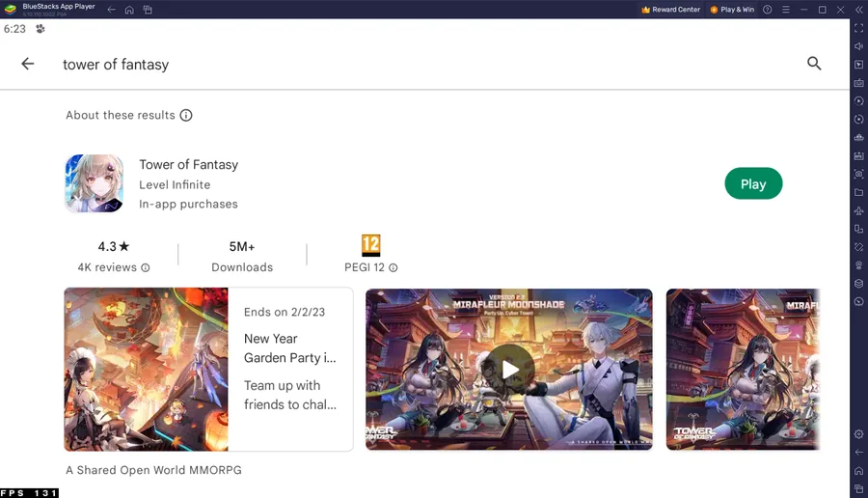Open the BlueStacks hamburger menu
Screen dimensions: 868x498
click(785, 10)
